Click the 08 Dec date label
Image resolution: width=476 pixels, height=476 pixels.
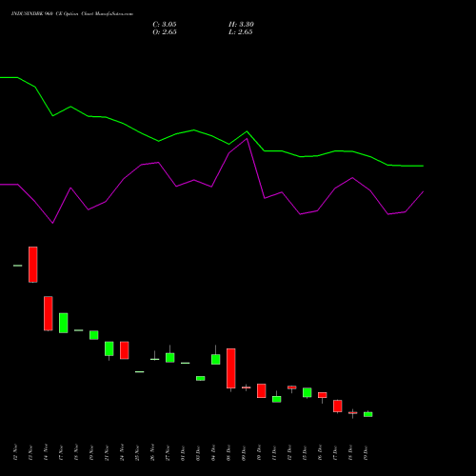(x=228, y=453)
